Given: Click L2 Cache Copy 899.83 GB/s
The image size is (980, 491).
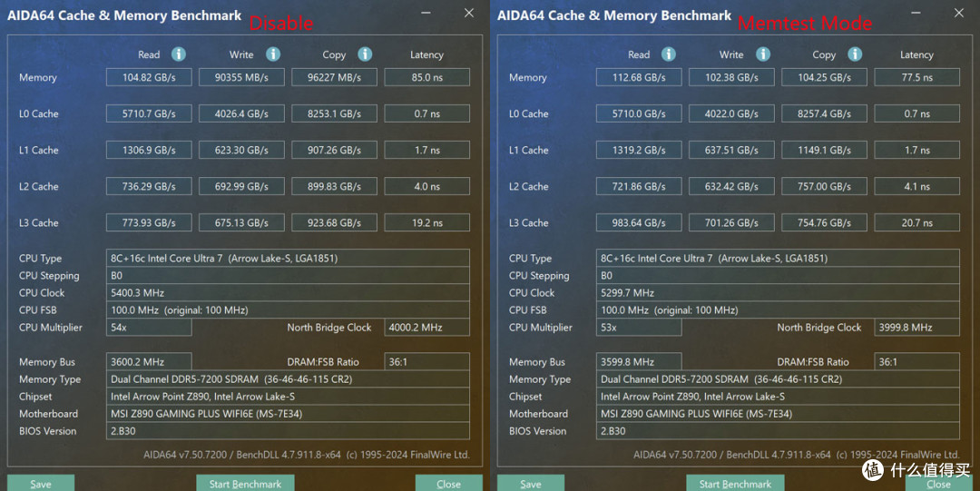Looking at the screenshot, I should click(x=334, y=186).
